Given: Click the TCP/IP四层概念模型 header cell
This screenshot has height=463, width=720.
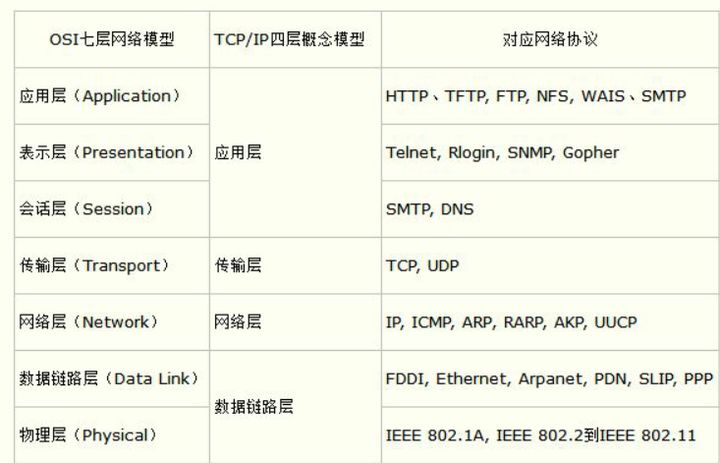Looking at the screenshot, I should click(290, 40).
